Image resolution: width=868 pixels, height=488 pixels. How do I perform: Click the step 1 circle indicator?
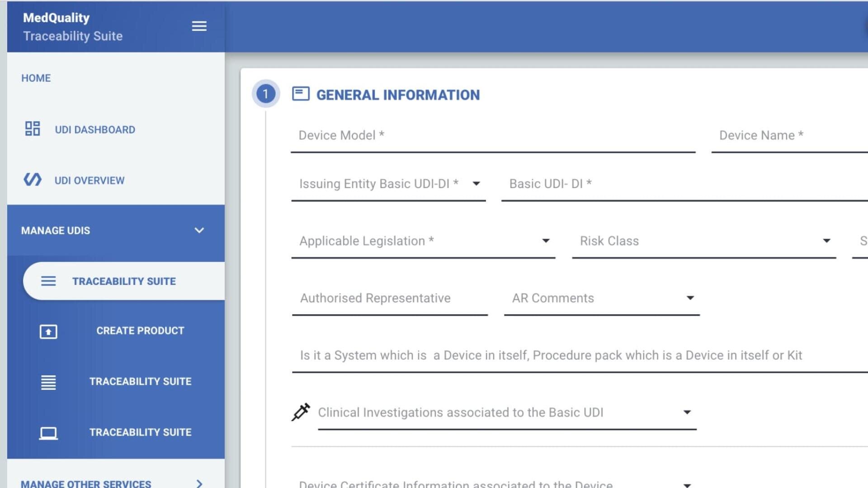pos(265,94)
